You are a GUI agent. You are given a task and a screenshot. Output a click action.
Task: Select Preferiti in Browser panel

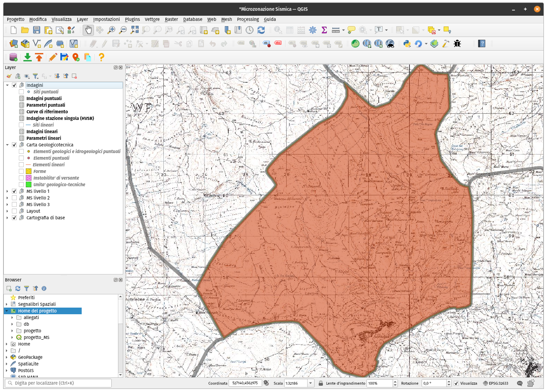tap(26, 297)
